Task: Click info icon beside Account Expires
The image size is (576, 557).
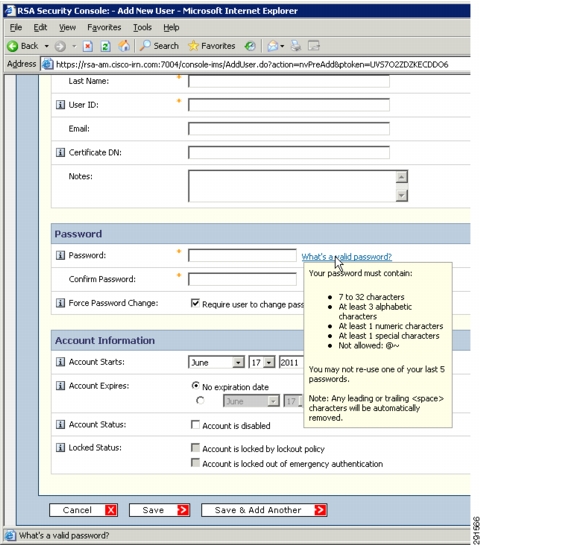Action: 60,386
